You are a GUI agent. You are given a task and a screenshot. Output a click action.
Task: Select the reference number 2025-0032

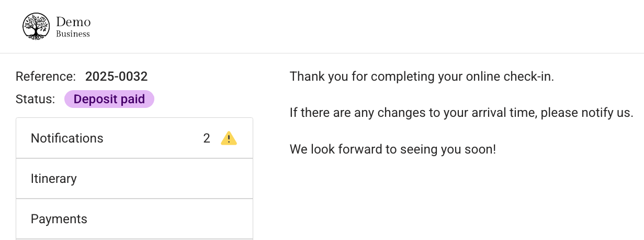pos(117,77)
